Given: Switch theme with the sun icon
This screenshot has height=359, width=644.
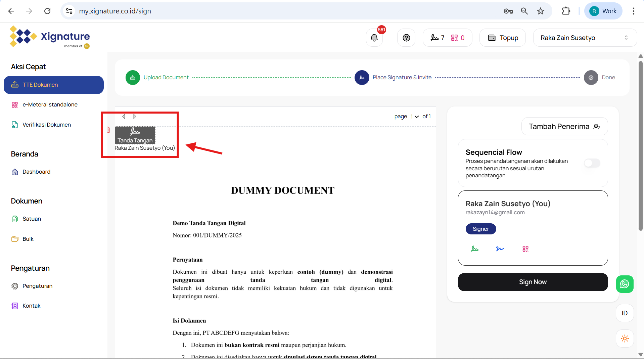Looking at the screenshot, I should pos(625,339).
